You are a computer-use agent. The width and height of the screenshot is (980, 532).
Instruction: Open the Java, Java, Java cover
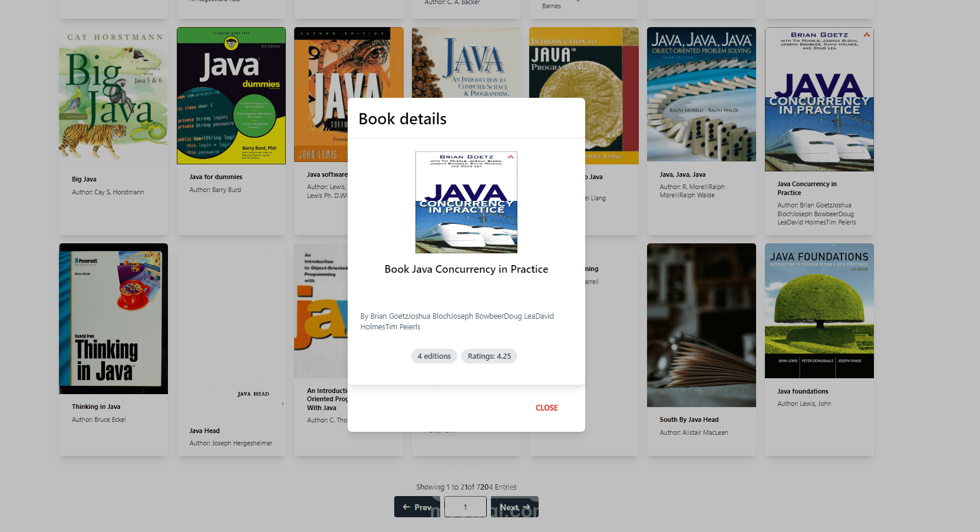point(701,94)
